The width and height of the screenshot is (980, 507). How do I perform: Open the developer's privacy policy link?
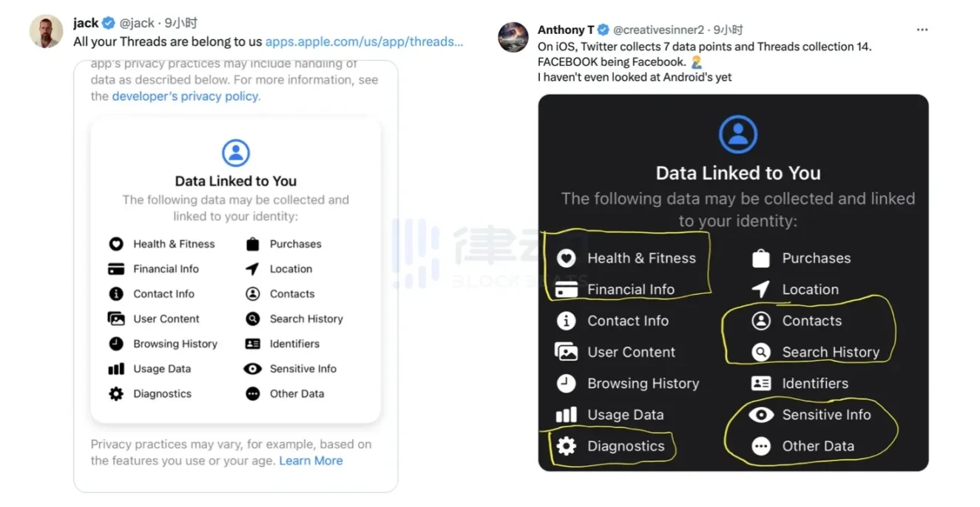[x=186, y=96]
